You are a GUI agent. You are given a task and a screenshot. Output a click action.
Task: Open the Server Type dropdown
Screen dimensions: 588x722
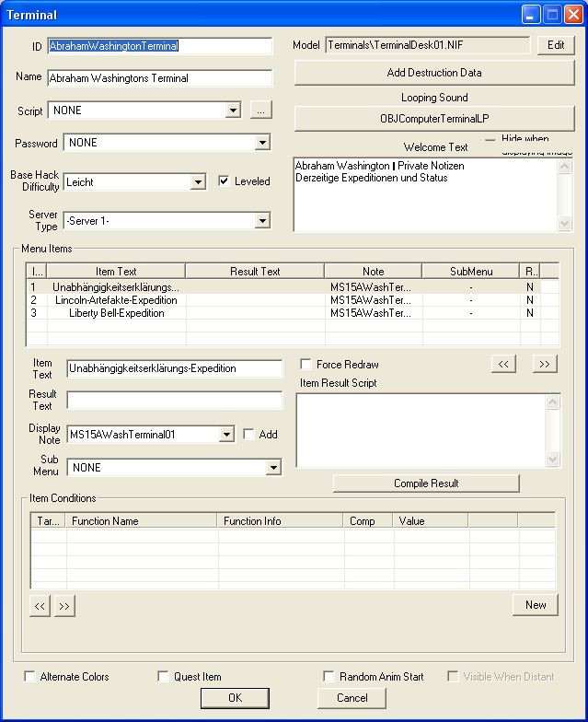click(263, 221)
